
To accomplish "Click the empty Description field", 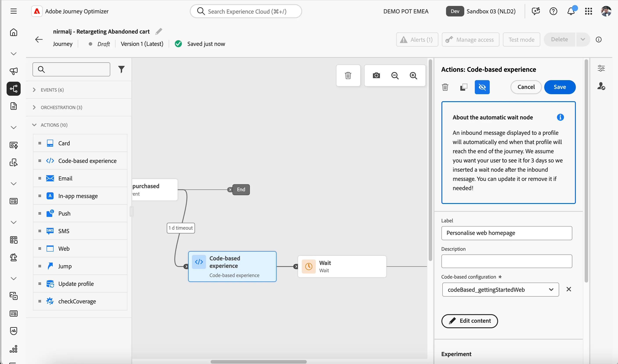I will click(x=507, y=261).
